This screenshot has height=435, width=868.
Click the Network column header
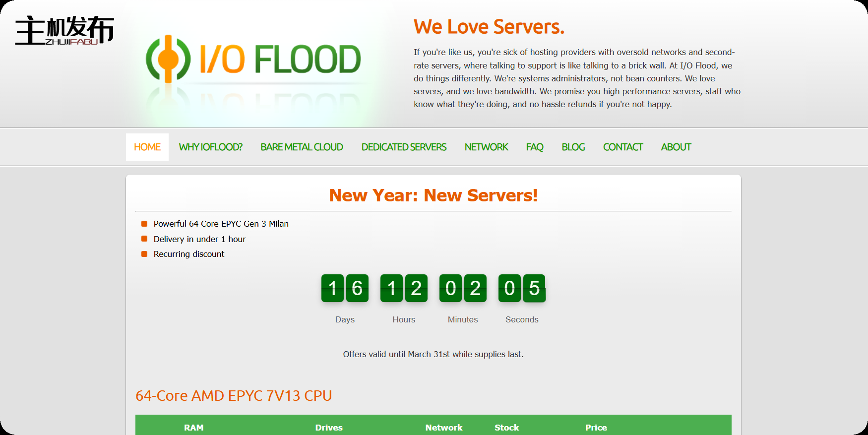[x=444, y=428]
